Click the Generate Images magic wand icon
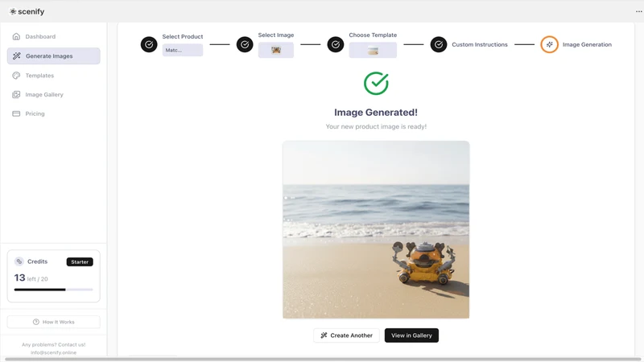 tap(16, 56)
